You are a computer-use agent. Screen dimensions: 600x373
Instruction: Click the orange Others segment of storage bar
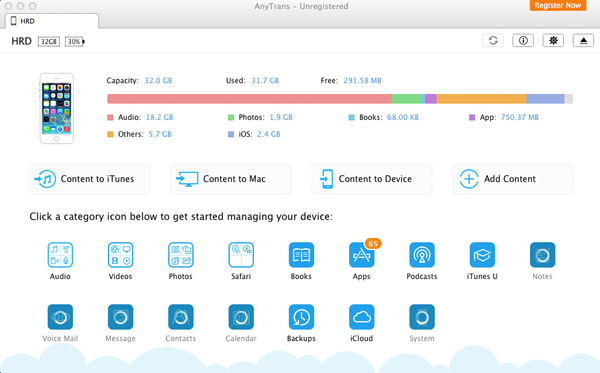point(481,99)
